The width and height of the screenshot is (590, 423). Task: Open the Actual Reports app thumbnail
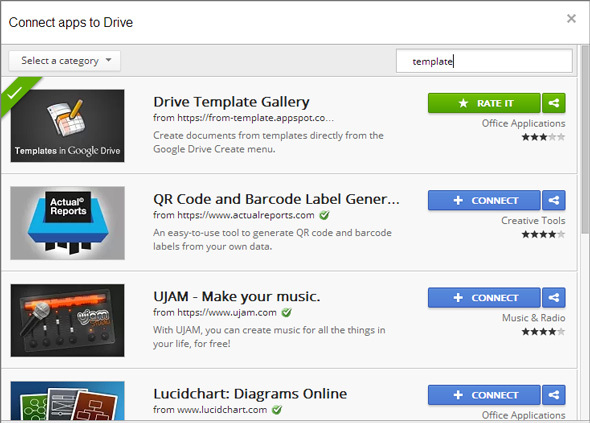pyautogui.click(x=68, y=223)
